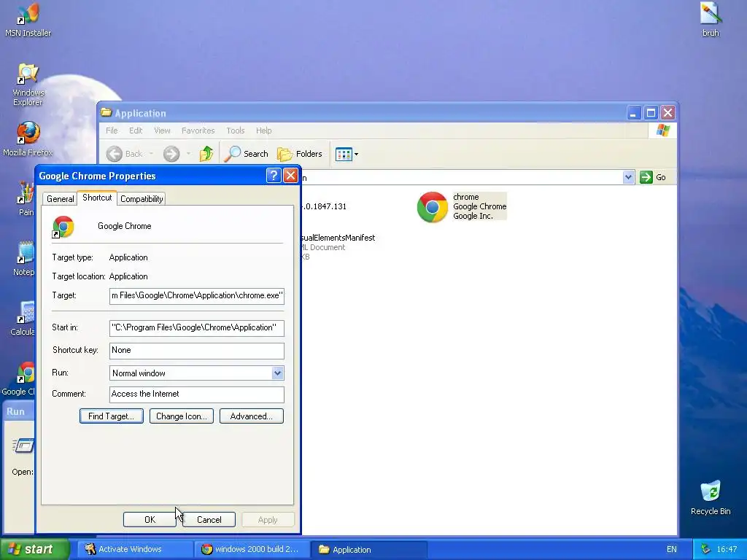This screenshot has height=560, width=747.
Task: Open the Start menu
Action: click(35, 549)
